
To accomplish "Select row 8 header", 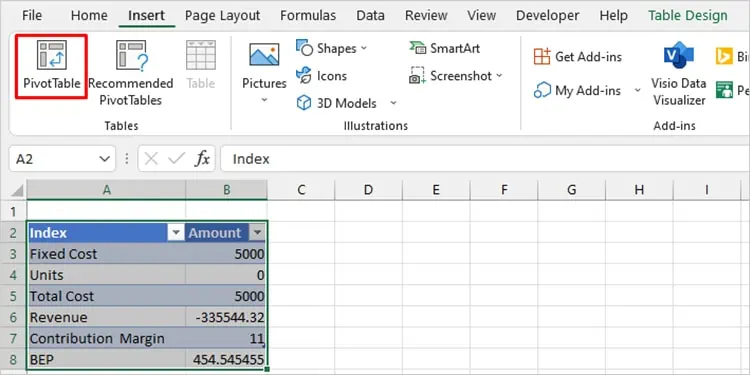I will (13, 359).
